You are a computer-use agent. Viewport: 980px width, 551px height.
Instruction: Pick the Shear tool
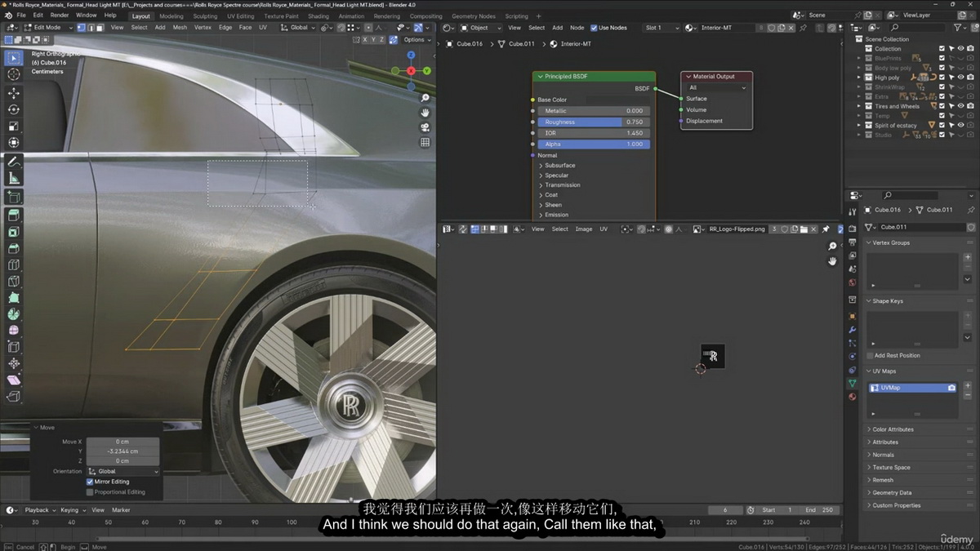pyautogui.click(x=14, y=380)
